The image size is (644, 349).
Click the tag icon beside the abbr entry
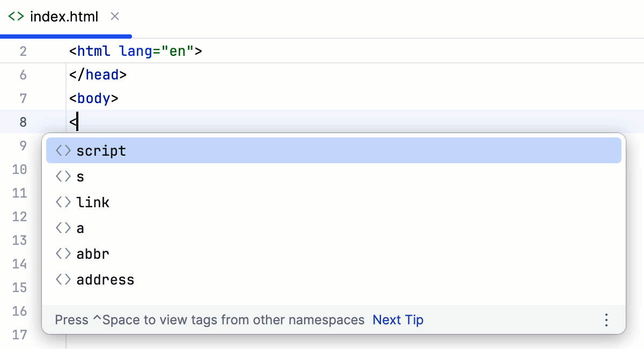[x=62, y=253]
